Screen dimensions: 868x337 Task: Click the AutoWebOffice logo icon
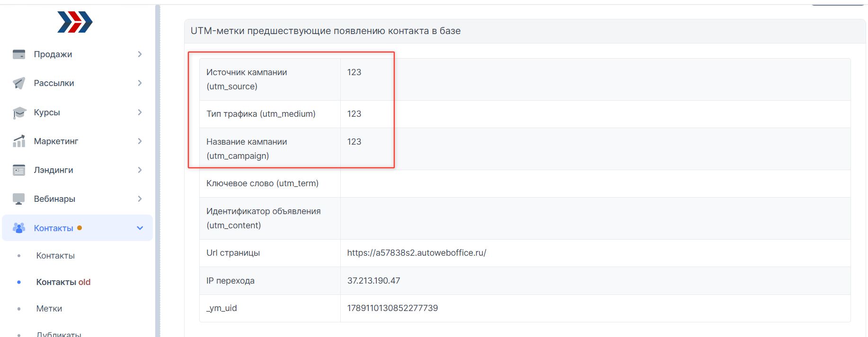click(x=75, y=22)
